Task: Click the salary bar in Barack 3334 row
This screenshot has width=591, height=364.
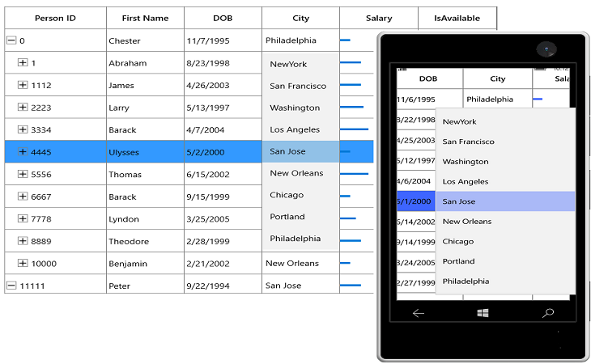Action: click(x=354, y=129)
